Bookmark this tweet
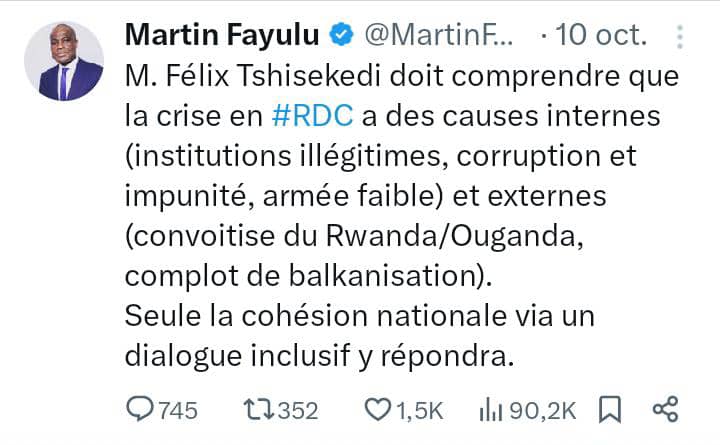Image resolution: width=720 pixels, height=445 pixels. click(x=608, y=409)
